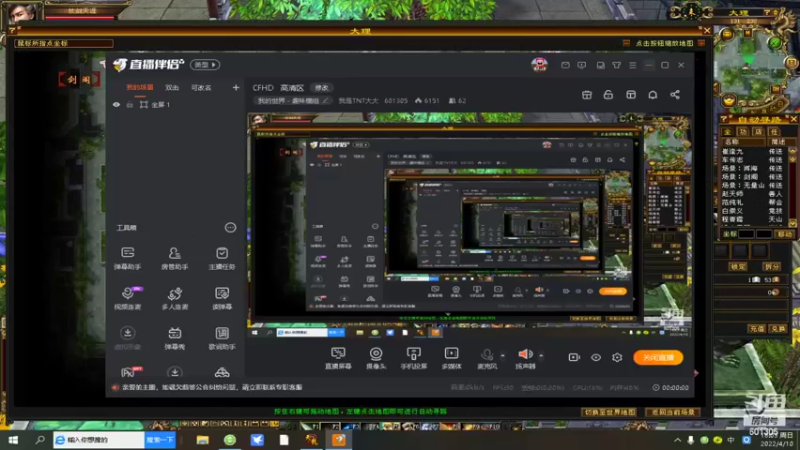Open the hamburger menu in title bar
The height and width of the screenshot is (450, 800).
(633, 65)
